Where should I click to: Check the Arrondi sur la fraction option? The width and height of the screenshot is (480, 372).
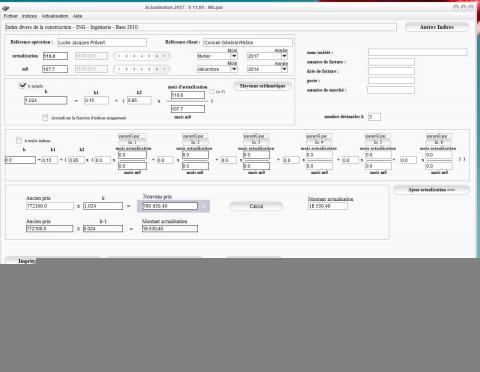point(45,117)
